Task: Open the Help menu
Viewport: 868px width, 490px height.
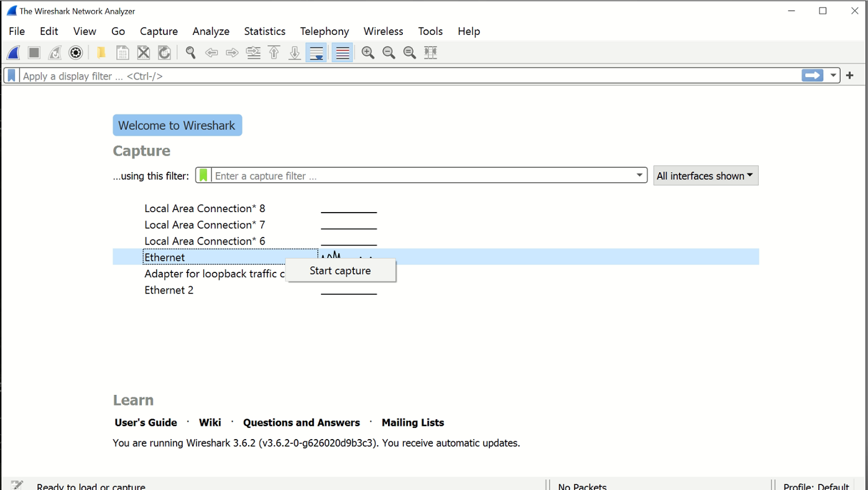Action: 469,31
